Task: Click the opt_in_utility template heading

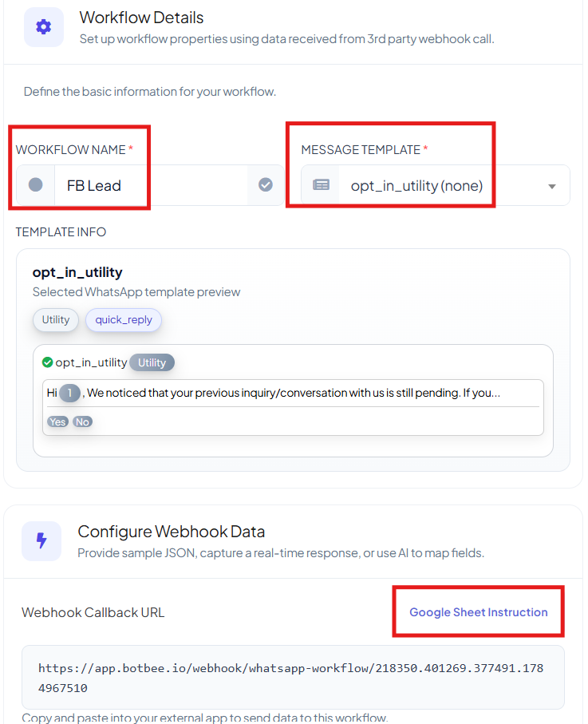Action: tap(77, 272)
